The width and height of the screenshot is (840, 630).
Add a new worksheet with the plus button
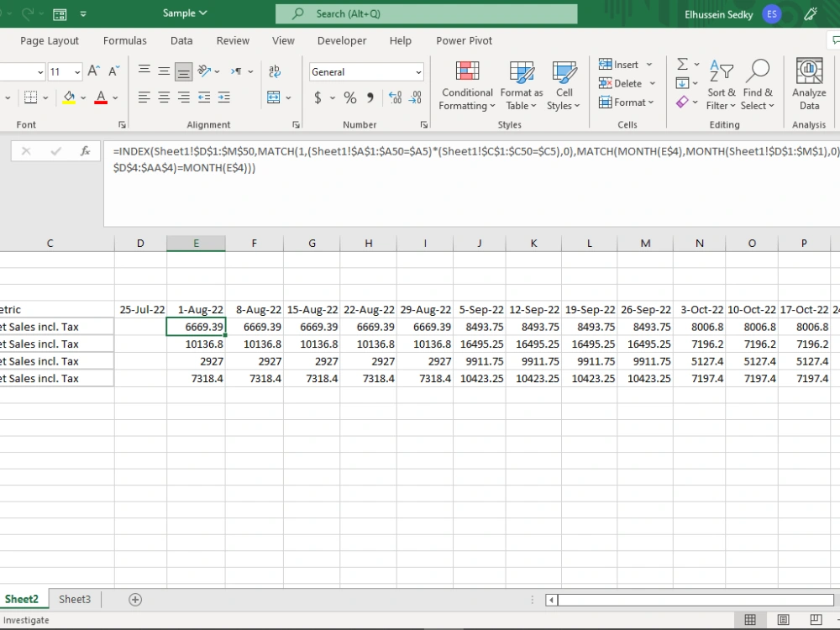click(134, 599)
